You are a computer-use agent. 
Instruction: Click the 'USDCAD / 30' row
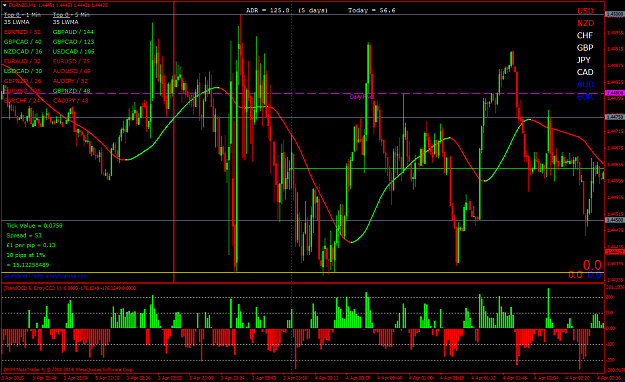coord(23,71)
